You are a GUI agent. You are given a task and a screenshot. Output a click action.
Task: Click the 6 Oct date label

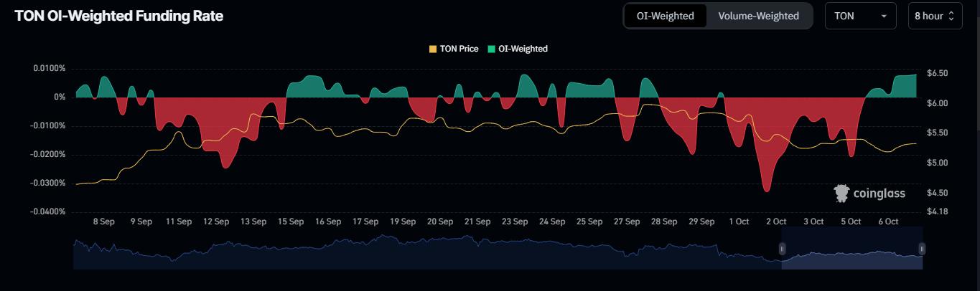[888, 221]
